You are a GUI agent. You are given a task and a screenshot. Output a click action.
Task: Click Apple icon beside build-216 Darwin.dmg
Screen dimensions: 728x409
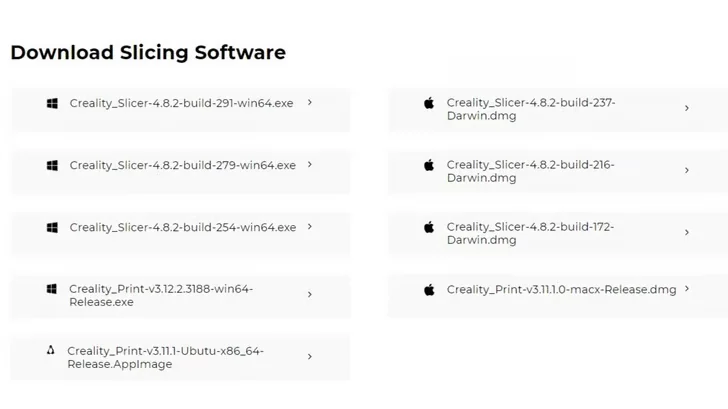(x=429, y=165)
